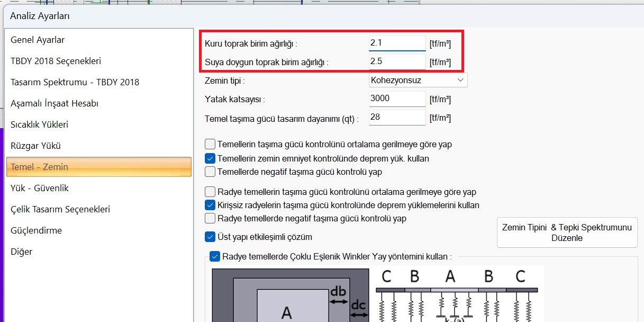
Task: Expand the Zemin tipi dropdown
Action: click(x=418, y=80)
